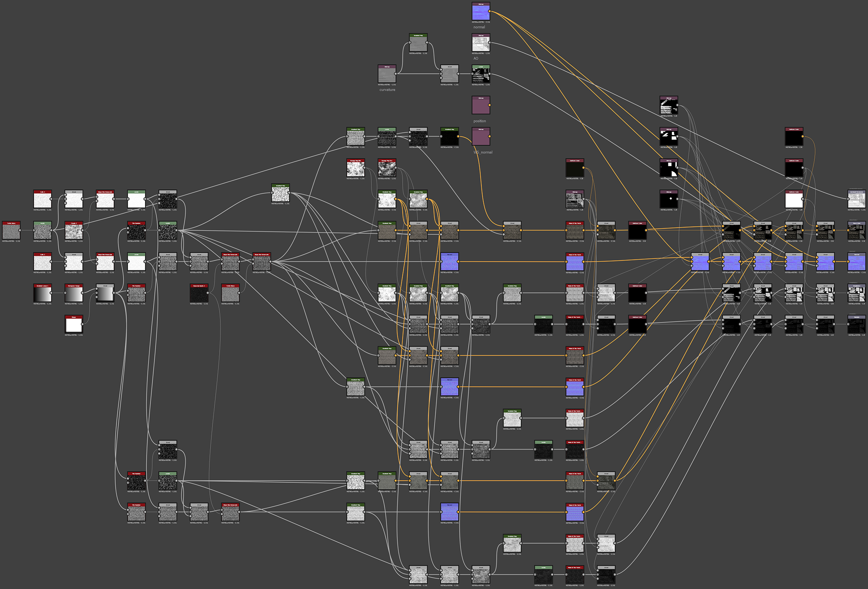Select the Base Color output node
This screenshot has width=868, height=589.
(857, 230)
